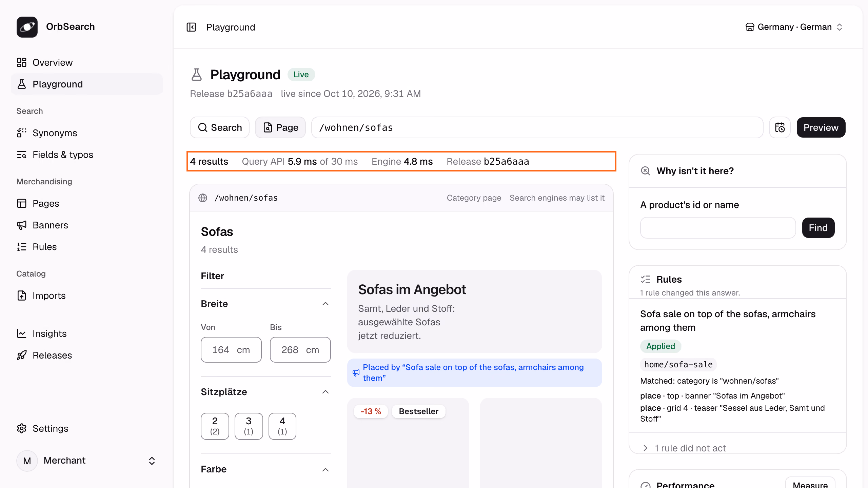This screenshot has width=868, height=488.
Task: Go to Fields & typos
Action: (87, 155)
